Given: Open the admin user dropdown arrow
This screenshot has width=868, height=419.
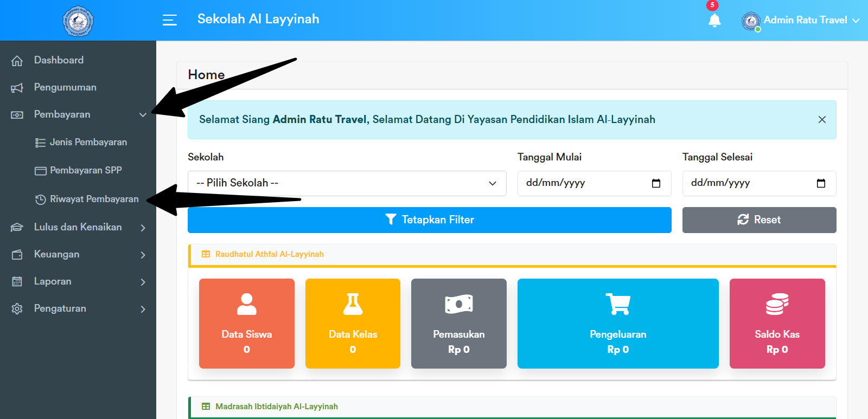Looking at the screenshot, I should [x=856, y=21].
